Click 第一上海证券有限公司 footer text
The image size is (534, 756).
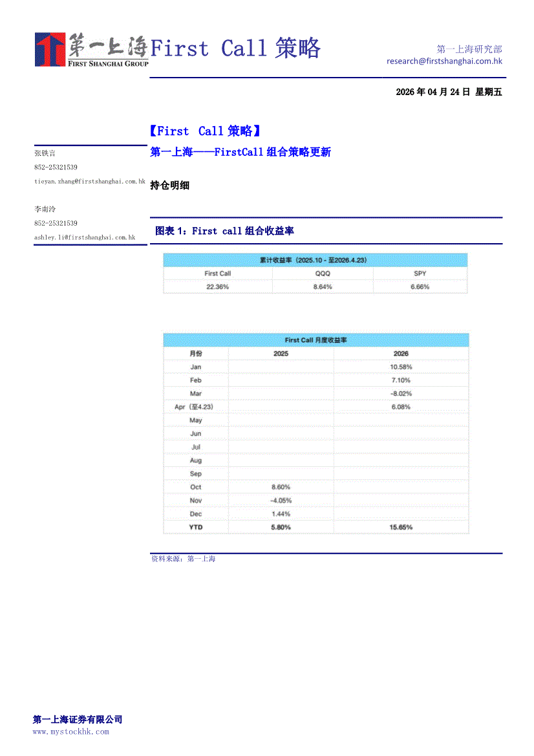78,720
